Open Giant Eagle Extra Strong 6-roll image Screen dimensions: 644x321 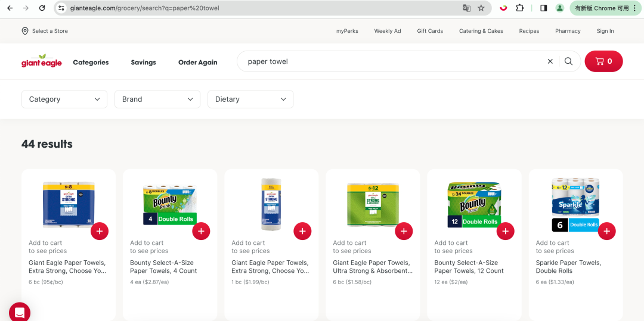(x=69, y=205)
